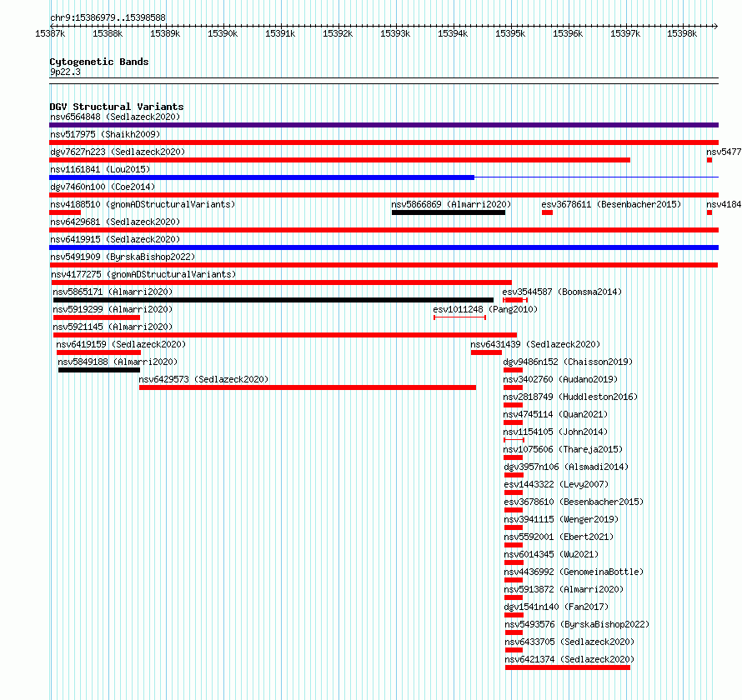Viewport: 742px width, 700px height.
Task: Open the nsv517975 (Shaikh2009) label
Action: (105, 134)
